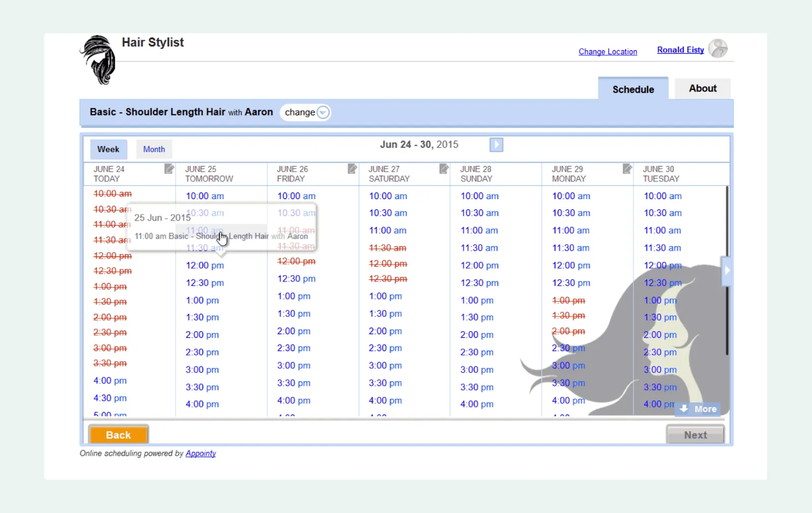Switch to the About tab
812x513 pixels.
pyautogui.click(x=702, y=88)
